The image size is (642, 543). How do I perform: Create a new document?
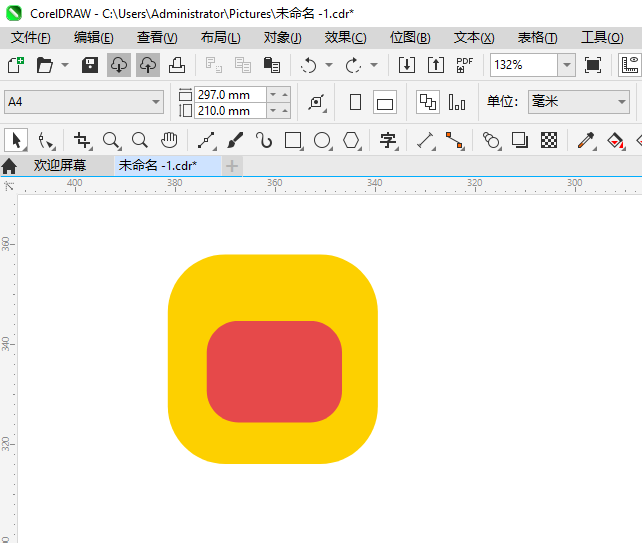16,65
